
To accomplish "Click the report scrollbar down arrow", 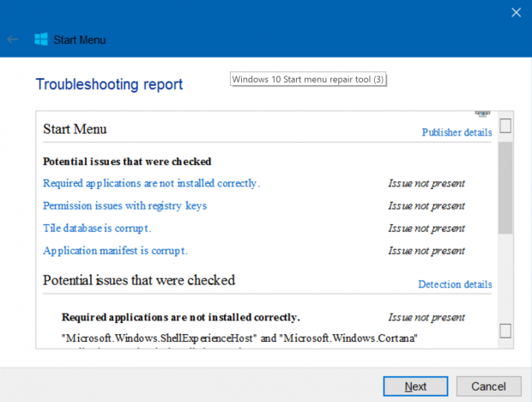I will click(505, 331).
